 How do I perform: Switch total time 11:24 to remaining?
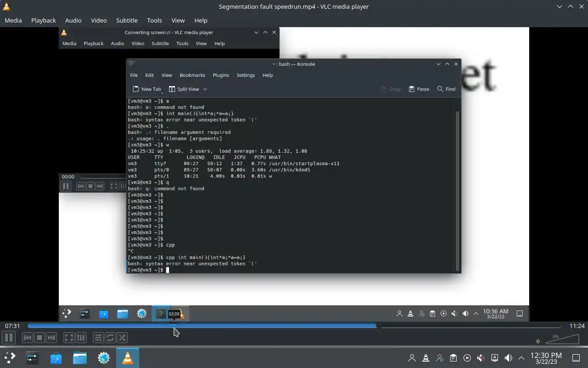[x=577, y=326]
